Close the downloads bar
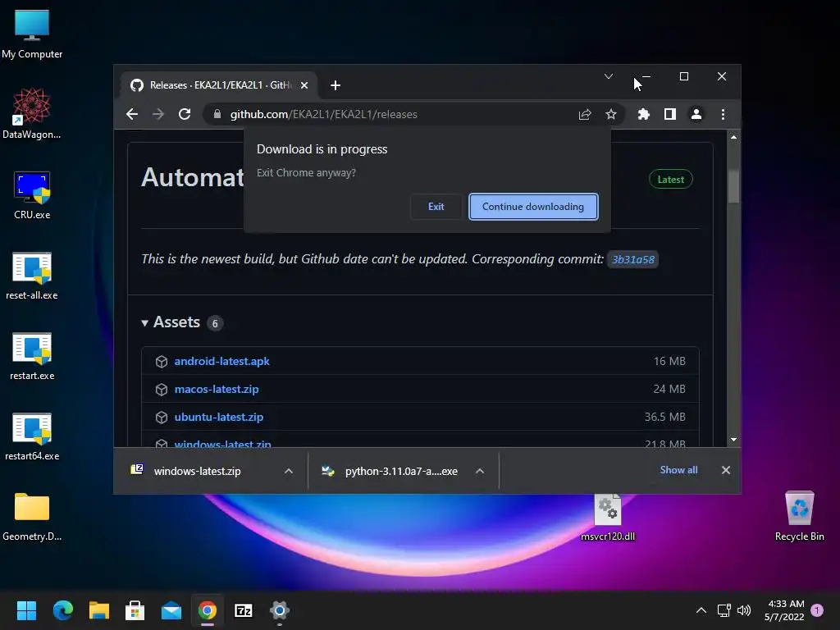The width and height of the screenshot is (840, 630). [x=725, y=470]
